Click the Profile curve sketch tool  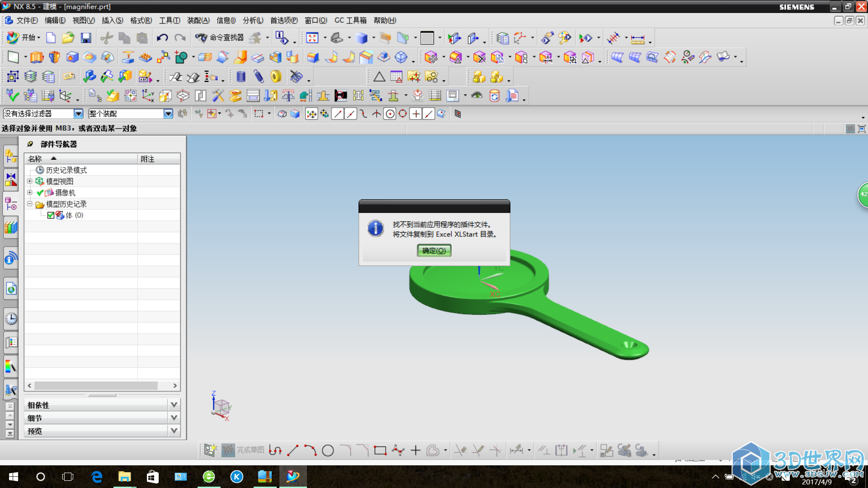click(x=275, y=450)
